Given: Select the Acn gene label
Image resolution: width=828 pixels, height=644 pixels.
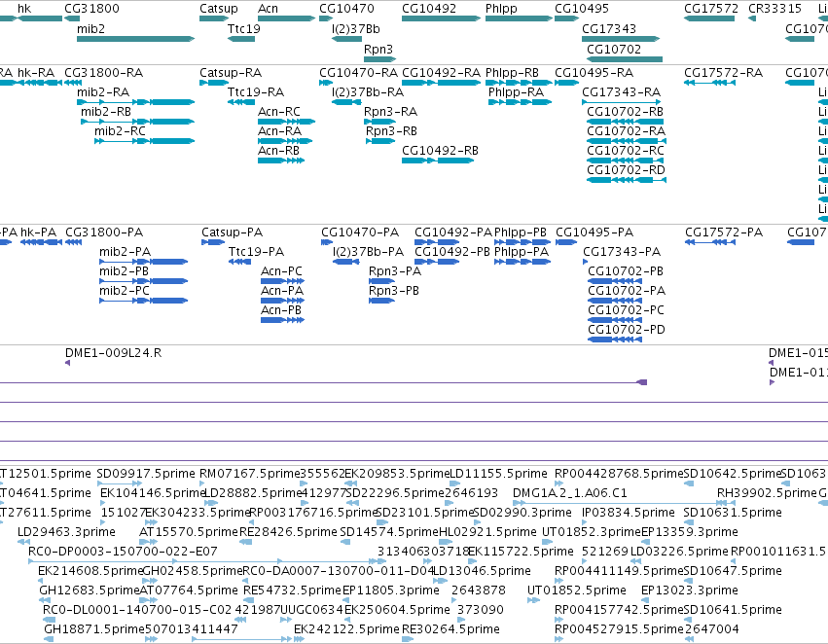Looking at the screenshot, I should [268, 9].
